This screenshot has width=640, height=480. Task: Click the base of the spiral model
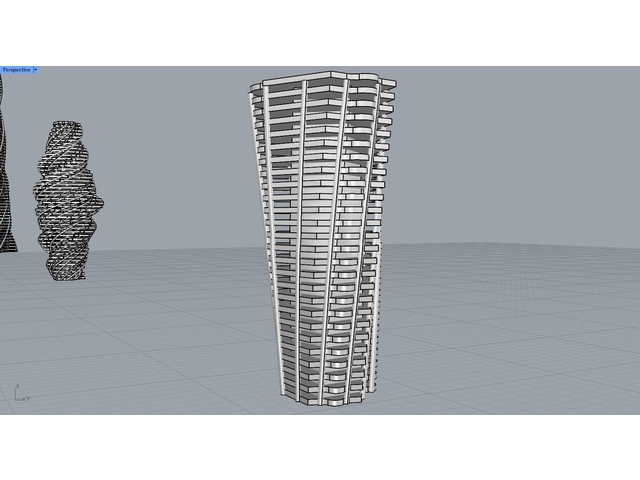coord(70,273)
